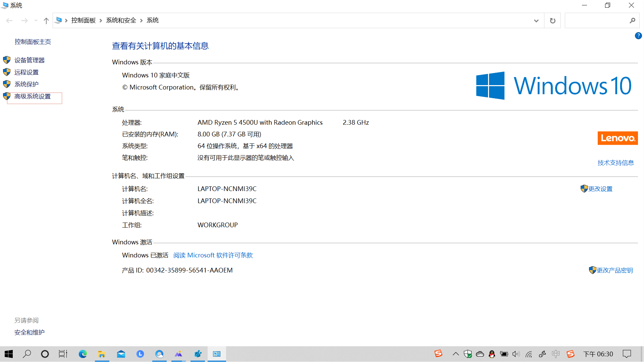The image size is (644, 362).
Task: Click the refresh button
Action: [x=553, y=21]
